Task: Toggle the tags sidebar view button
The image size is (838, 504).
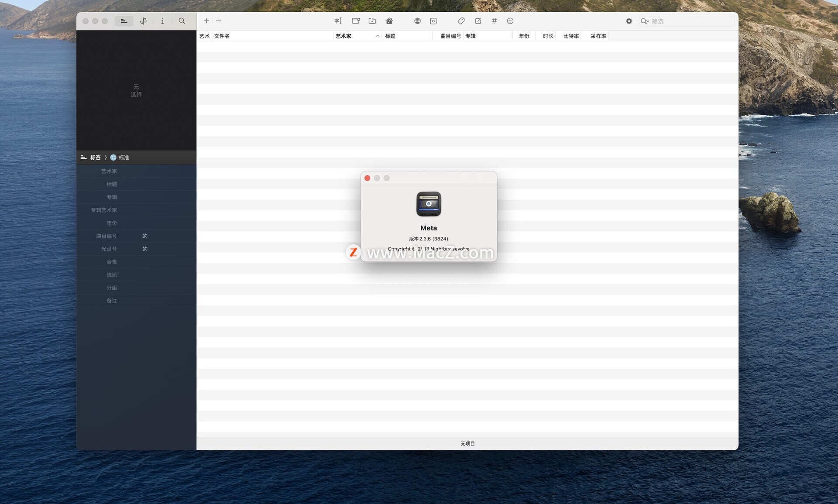Action: [x=124, y=21]
